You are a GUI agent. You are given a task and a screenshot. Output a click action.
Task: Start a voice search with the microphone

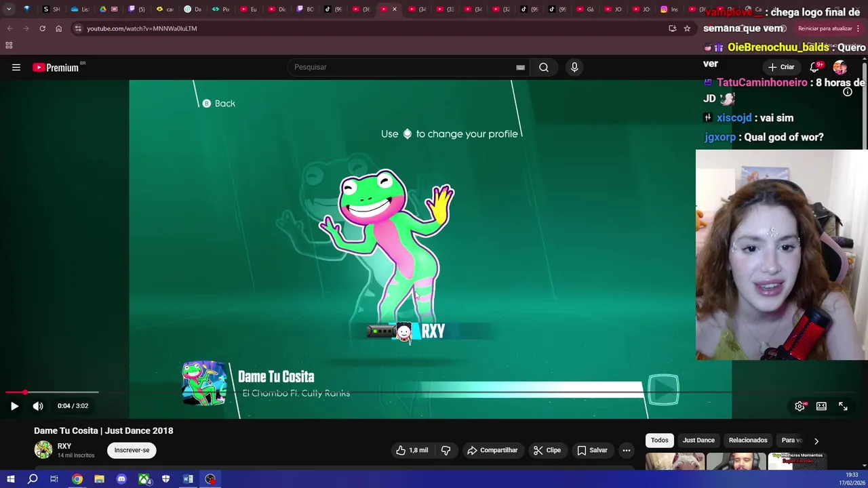tap(574, 67)
